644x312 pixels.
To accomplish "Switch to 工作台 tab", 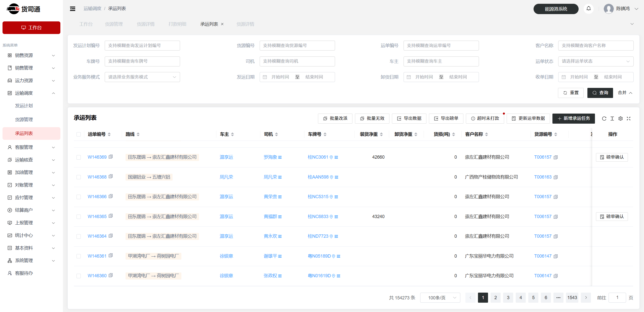I will [86, 24].
